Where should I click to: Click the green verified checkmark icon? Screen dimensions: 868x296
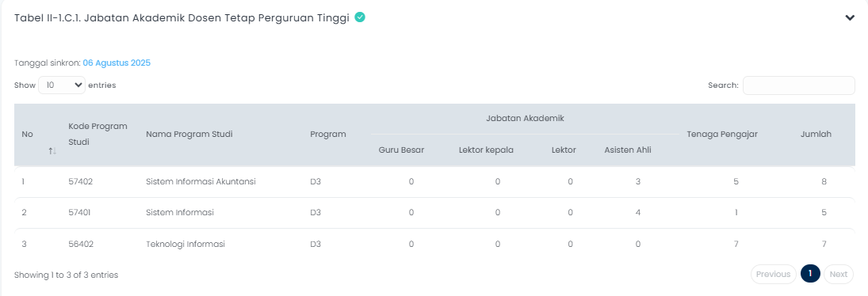coord(360,17)
